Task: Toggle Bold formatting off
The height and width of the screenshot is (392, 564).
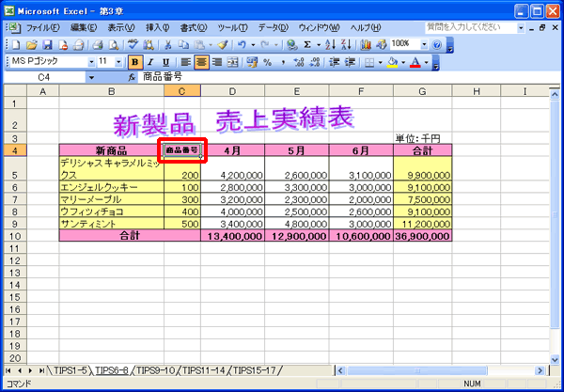Action: (x=135, y=63)
